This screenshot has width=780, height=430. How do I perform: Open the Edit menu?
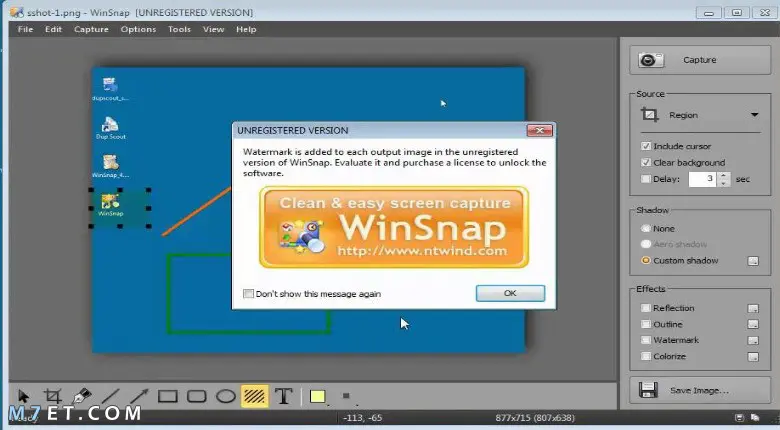tap(53, 29)
